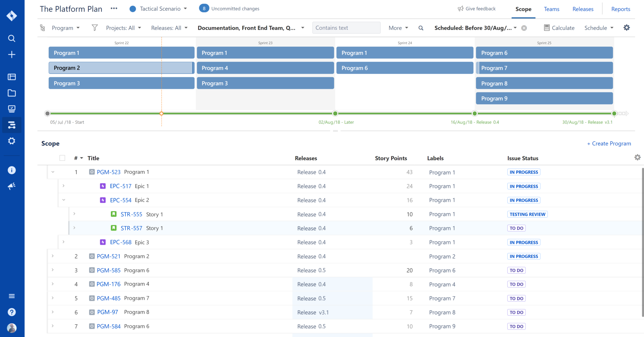Click the hierarchy icon before the Program filter
The image size is (644, 337).
click(42, 28)
